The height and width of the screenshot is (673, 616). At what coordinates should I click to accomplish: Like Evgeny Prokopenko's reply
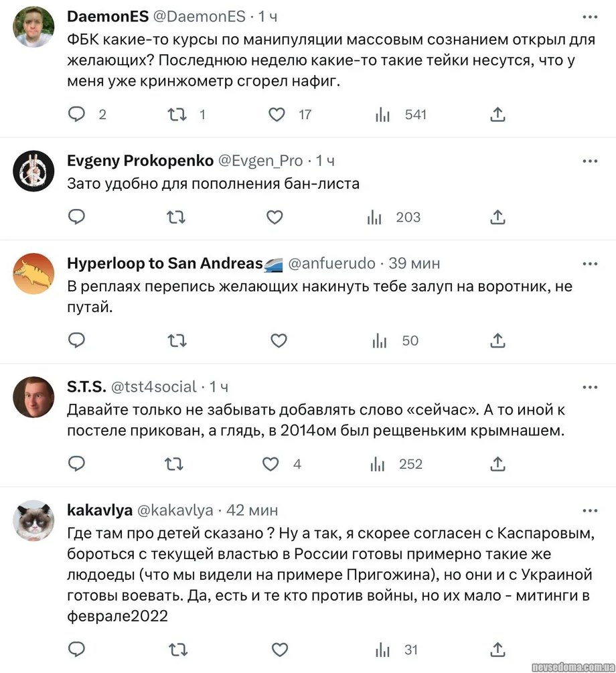pyautogui.click(x=275, y=217)
